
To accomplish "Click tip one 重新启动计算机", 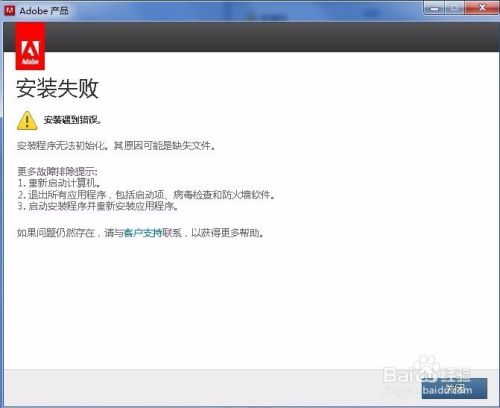I will click(x=59, y=183).
